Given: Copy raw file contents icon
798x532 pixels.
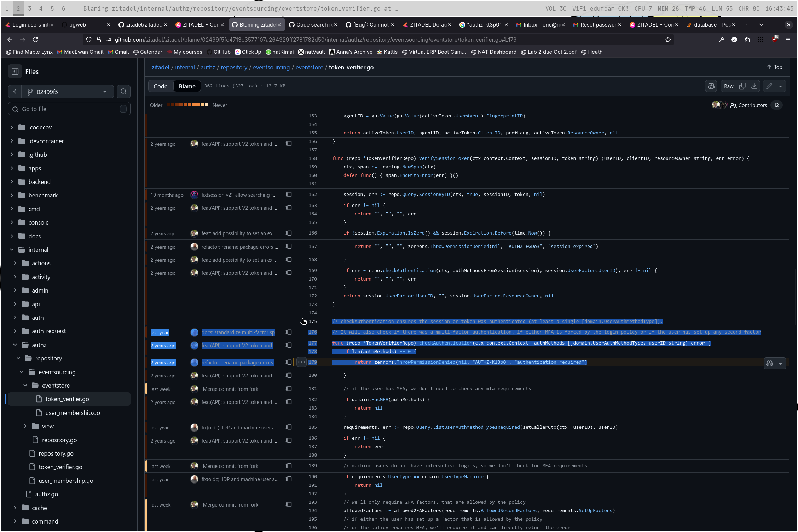Looking at the screenshot, I should coord(742,86).
